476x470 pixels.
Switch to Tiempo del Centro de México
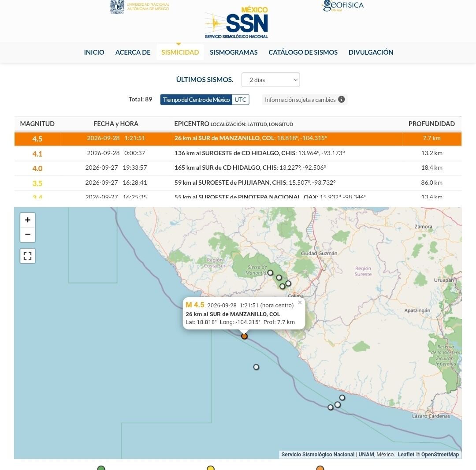tap(196, 100)
